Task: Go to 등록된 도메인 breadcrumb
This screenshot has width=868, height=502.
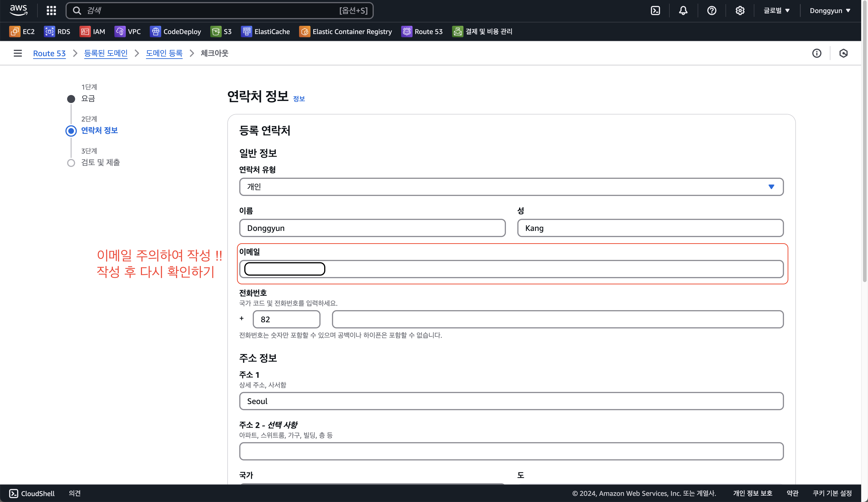Action: (x=106, y=53)
